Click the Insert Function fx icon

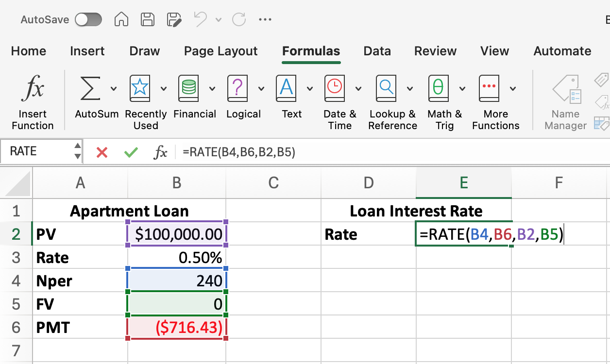pyautogui.click(x=33, y=89)
